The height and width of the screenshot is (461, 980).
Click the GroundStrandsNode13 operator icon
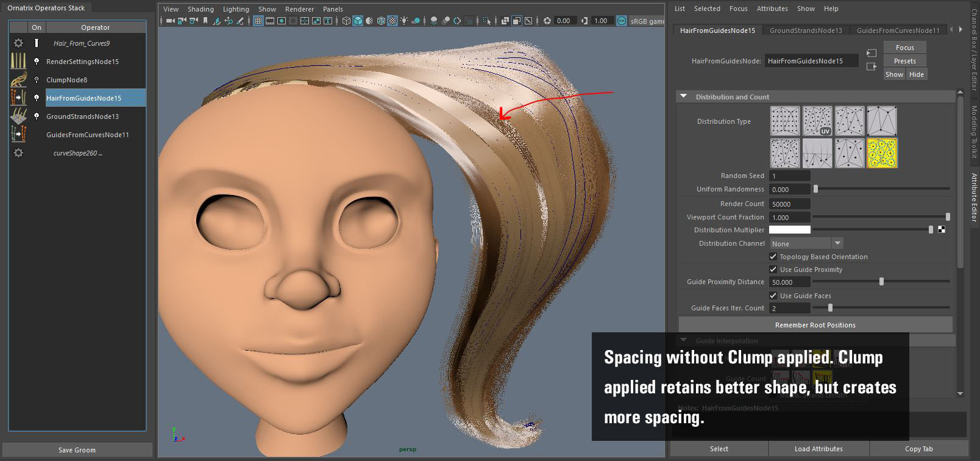[x=18, y=116]
